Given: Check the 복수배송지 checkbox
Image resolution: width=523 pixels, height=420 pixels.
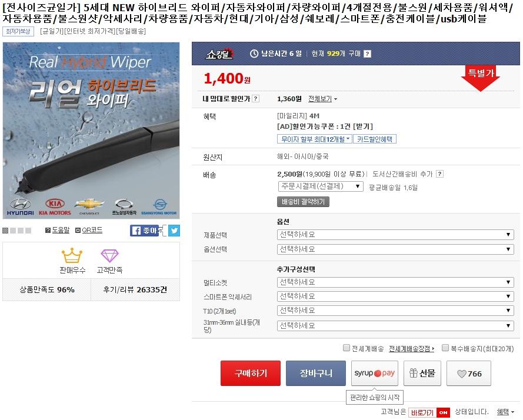Looking at the screenshot, I should 445,348.
